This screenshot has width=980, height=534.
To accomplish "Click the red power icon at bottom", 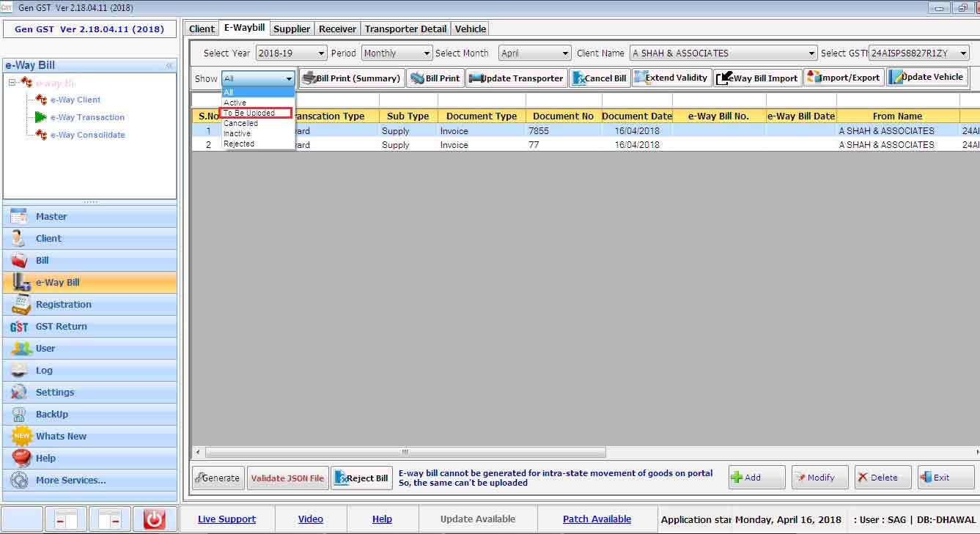I will [x=154, y=519].
